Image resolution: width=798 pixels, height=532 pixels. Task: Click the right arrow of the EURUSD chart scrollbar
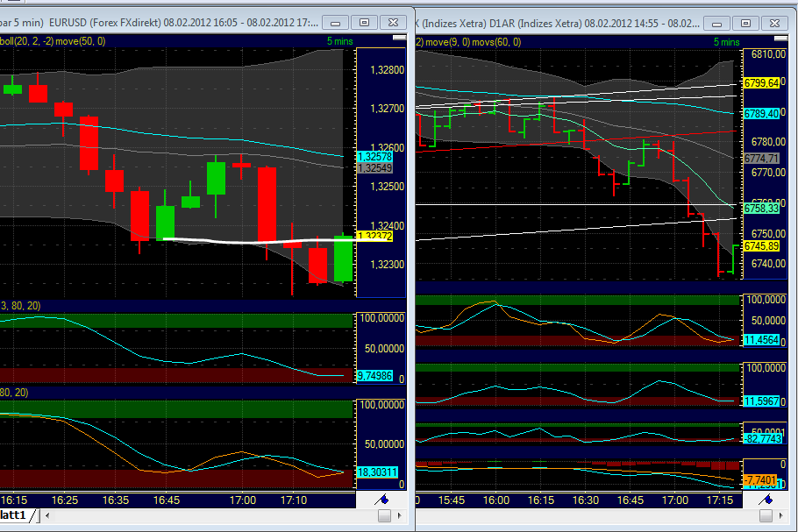click(400, 517)
